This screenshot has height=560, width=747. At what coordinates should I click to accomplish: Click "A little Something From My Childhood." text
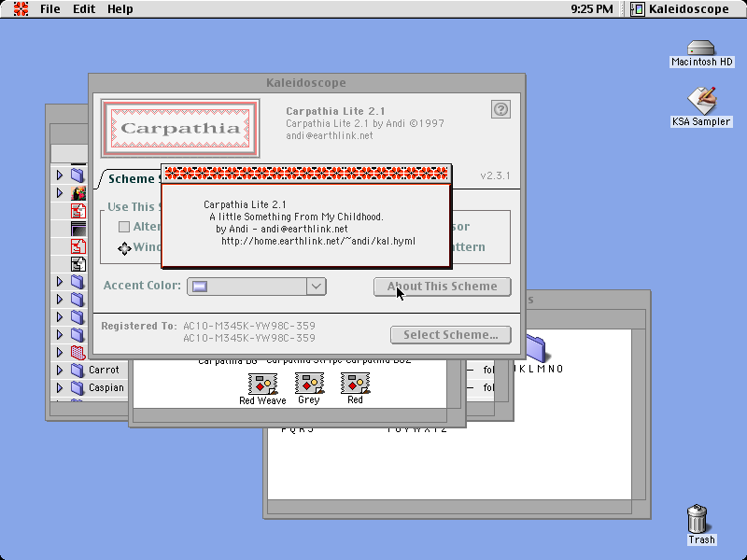[x=296, y=217]
